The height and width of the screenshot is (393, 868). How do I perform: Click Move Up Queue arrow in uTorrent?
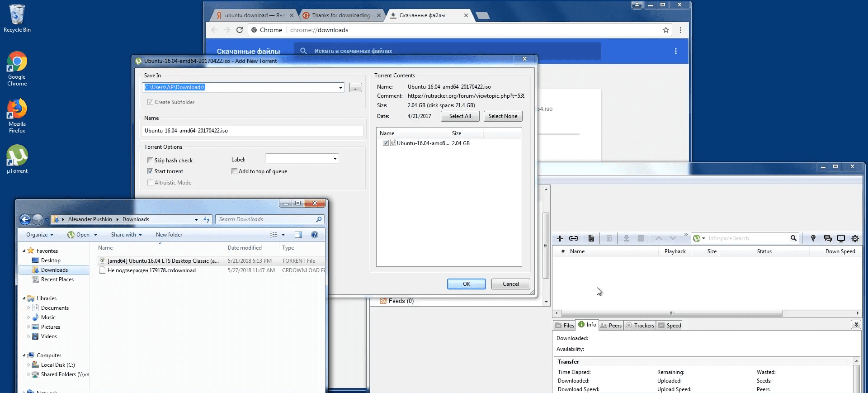[659, 238]
